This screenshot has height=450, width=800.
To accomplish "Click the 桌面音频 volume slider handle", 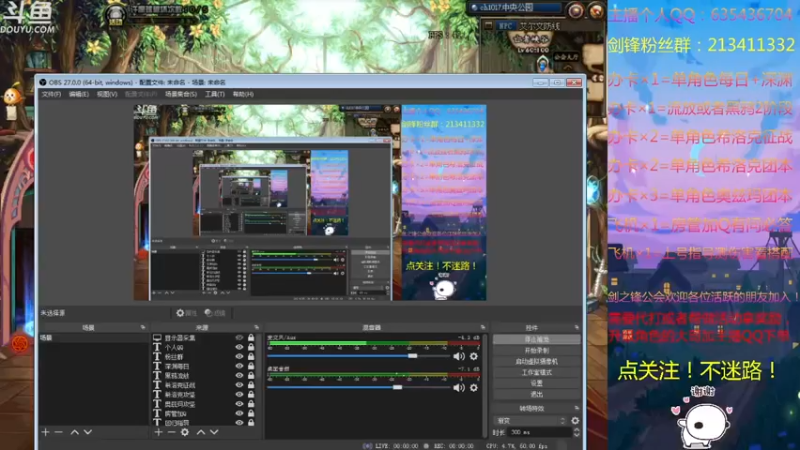I will click(397, 388).
